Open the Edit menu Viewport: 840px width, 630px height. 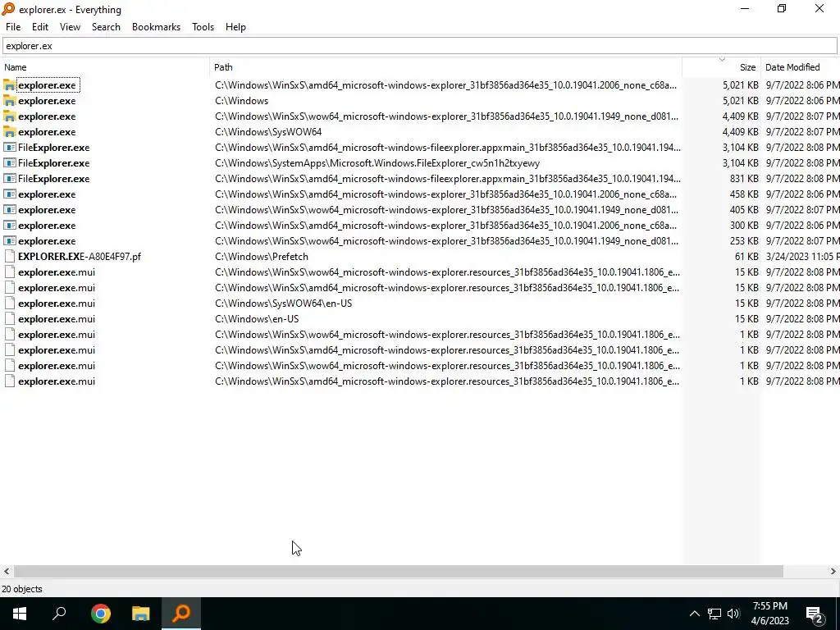point(40,27)
